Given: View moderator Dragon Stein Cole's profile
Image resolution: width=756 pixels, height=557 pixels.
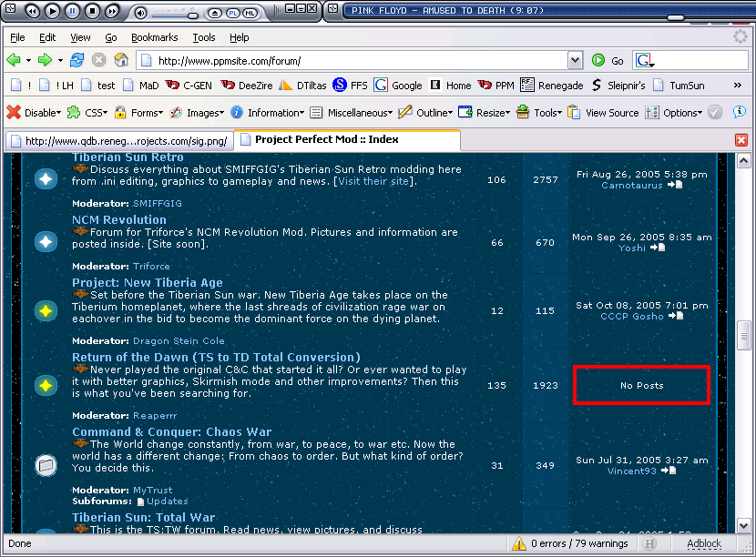Looking at the screenshot, I should (x=179, y=341).
